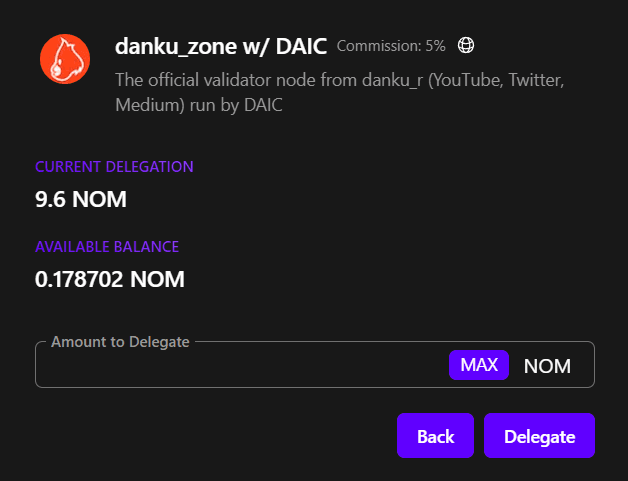Screen dimensions: 628x481
Task: Open the validator website globe icon
Action: click(x=465, y=45)
